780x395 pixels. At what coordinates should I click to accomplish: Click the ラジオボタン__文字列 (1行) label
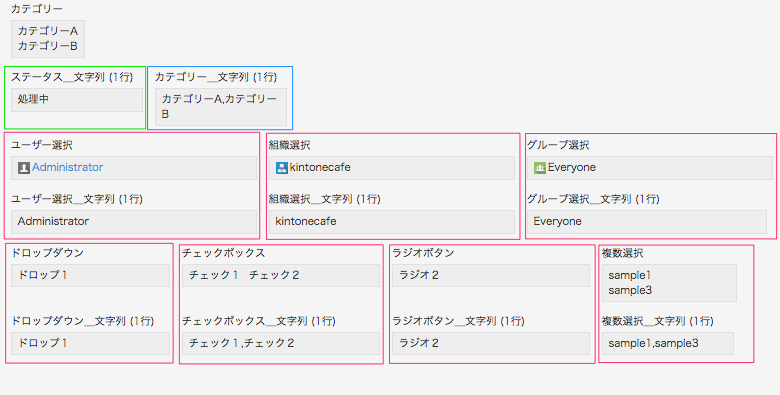[459, 321]
